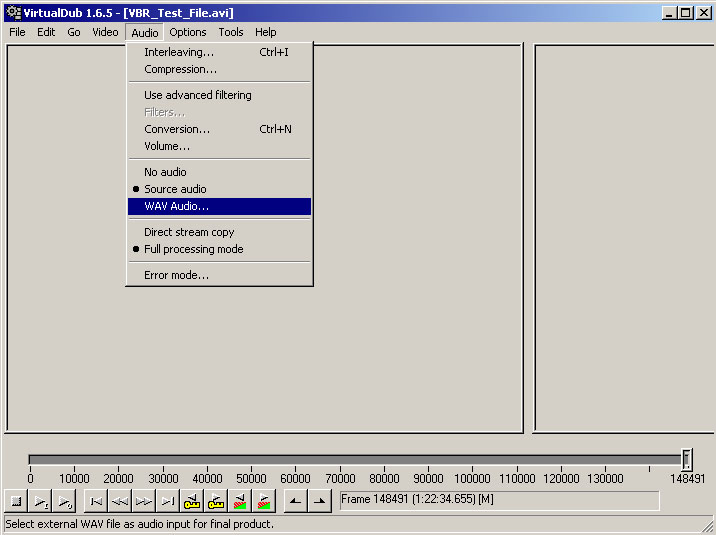Open the Volume... setting

pyautogui.click(x=219, y=146)
